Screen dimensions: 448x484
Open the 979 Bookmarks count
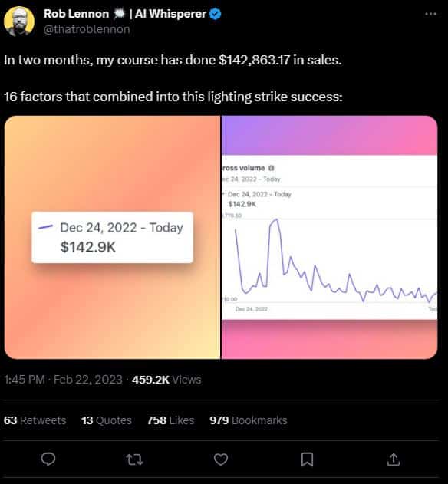(249, 420)
